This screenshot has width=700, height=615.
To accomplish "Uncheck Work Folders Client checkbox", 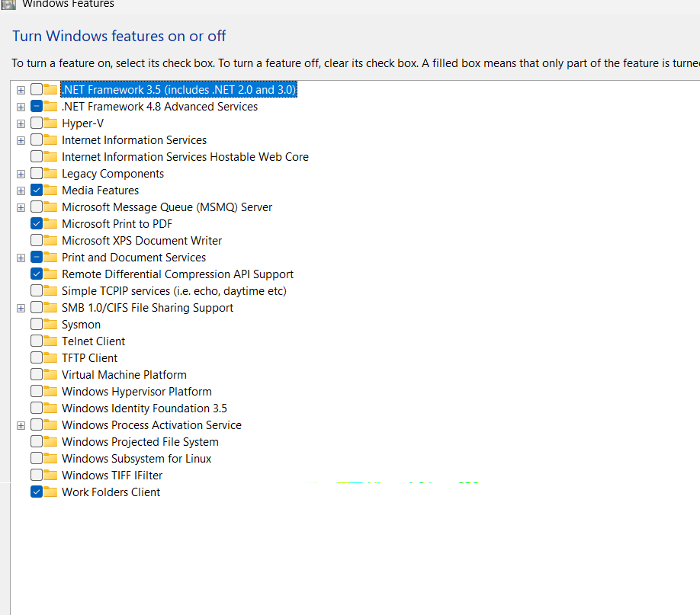I will [x=37, y=492].
